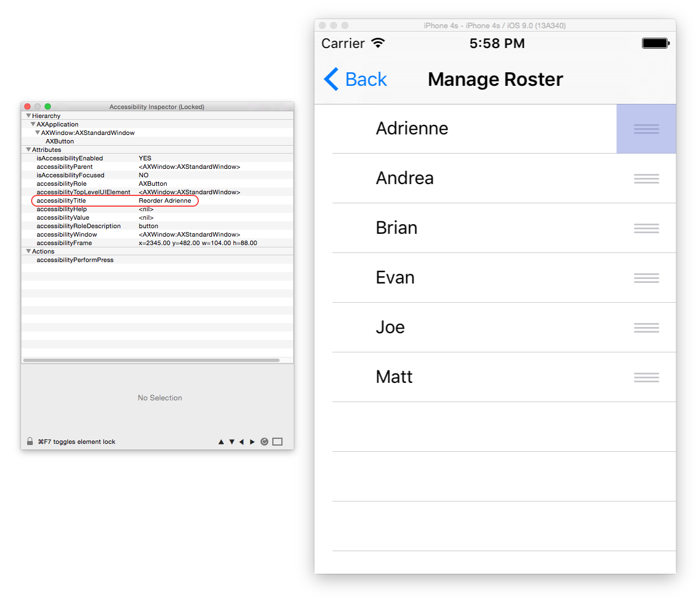Click the accessibilityValue attribute row
This screenshot has height=602, width=700.
157,217
